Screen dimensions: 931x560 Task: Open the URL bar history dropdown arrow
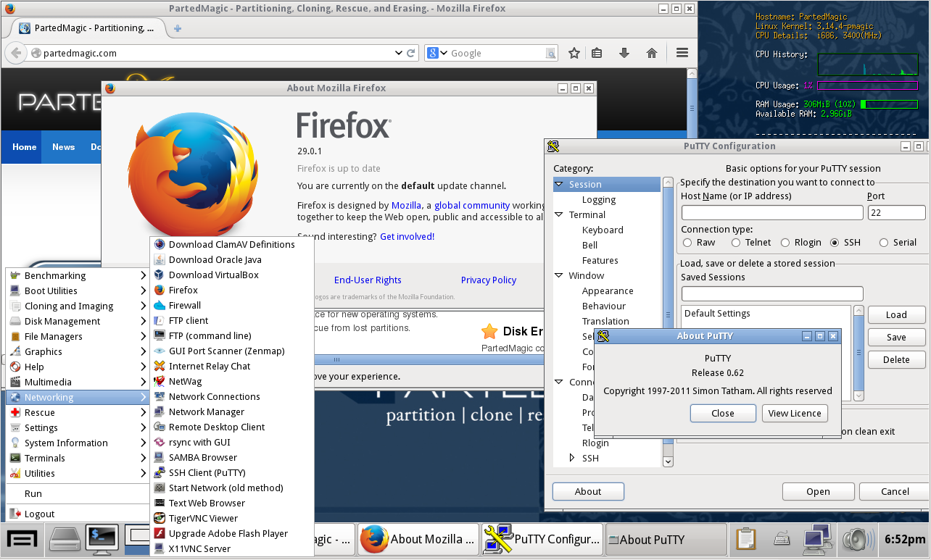[398, 53]
